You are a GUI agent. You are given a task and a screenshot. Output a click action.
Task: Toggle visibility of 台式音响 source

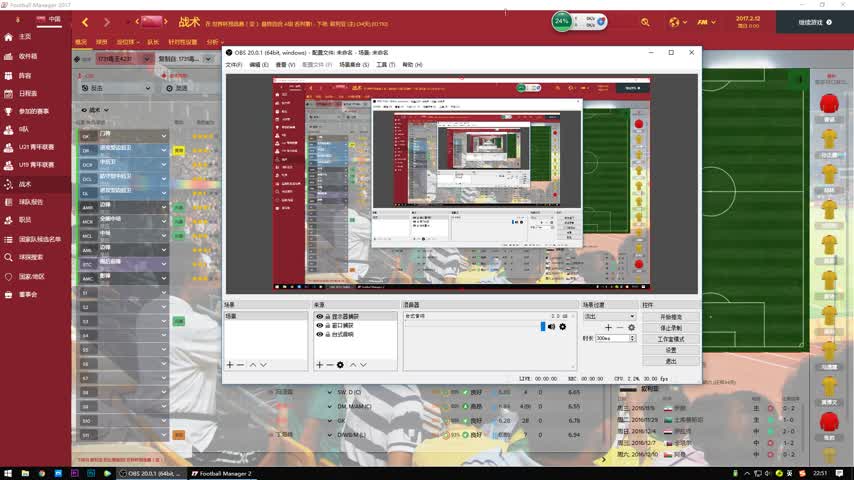pyautogui.click(x=320, y=335)
